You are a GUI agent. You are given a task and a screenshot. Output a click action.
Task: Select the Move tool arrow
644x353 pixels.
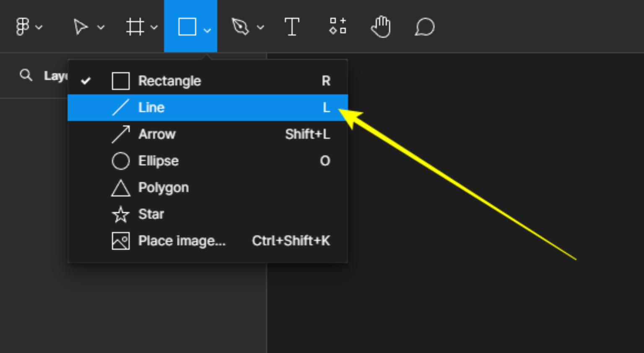click(x=80, y=27)
